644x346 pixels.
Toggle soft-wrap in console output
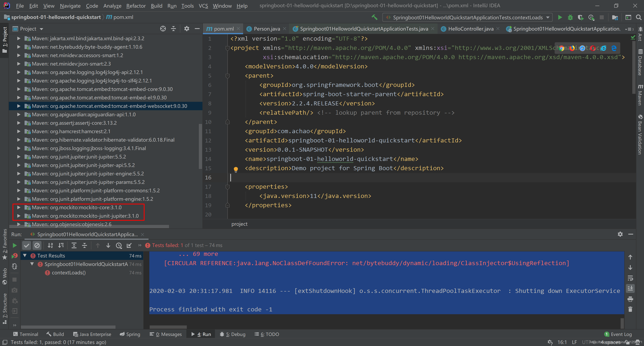pyautogui.click(x=630, y=278)
